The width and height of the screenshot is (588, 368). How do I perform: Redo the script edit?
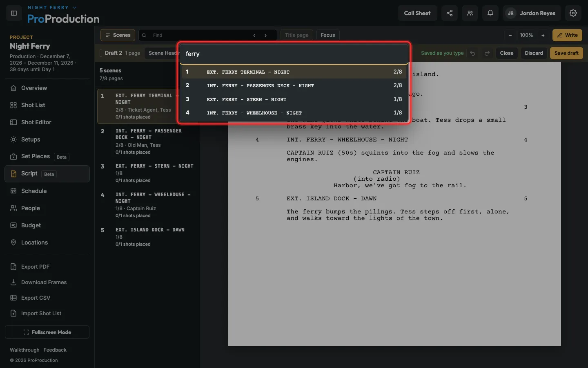[x=487, y=53]
